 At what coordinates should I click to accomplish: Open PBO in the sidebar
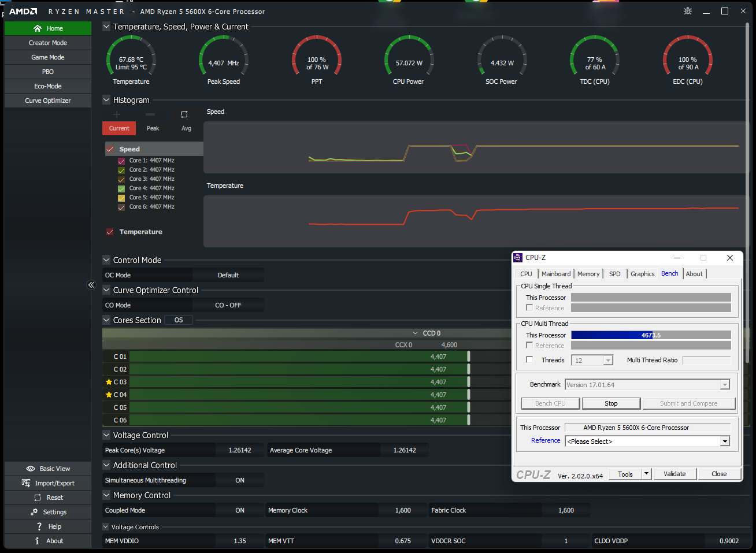(48, 72)
